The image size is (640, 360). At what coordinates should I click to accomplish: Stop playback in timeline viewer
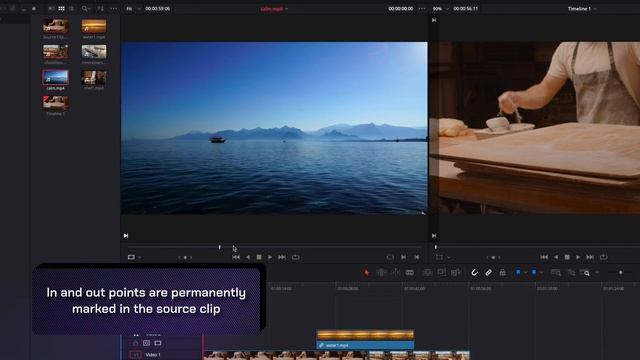(x=567, y=257)
